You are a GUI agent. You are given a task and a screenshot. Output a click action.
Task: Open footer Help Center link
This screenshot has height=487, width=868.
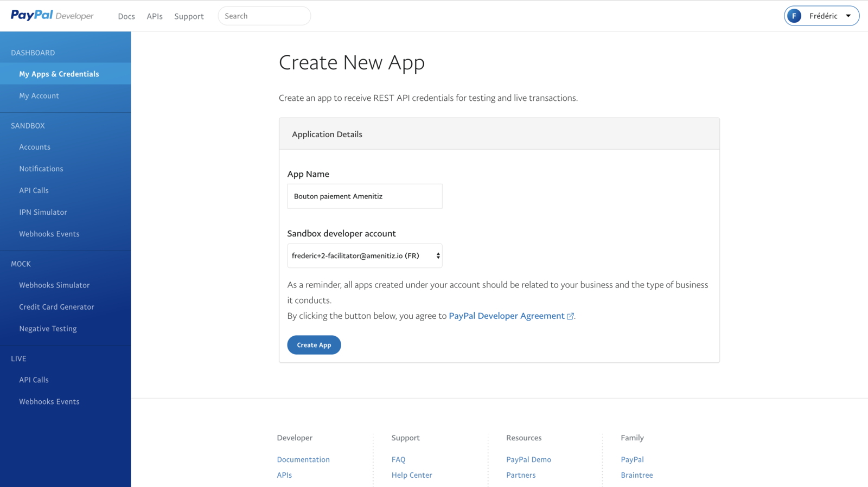click(x=412, y=475)
